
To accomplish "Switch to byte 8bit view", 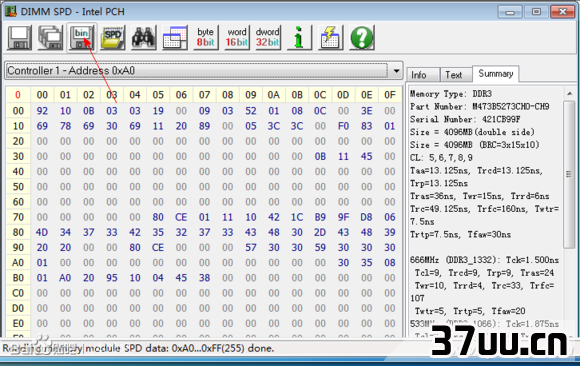I will click(x=206, y=37).
